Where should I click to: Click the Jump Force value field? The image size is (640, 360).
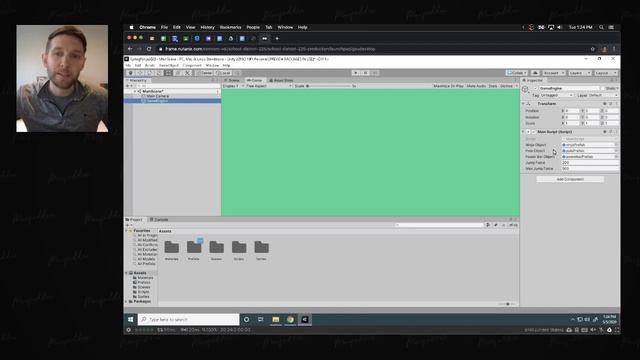pyautogui.click(x=590, y=162)
